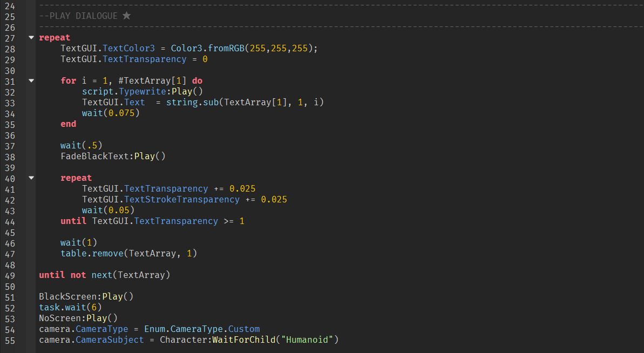Click '0.025' value on line 41
Viewport: 644px width, 353px height.
pos(242,189)
